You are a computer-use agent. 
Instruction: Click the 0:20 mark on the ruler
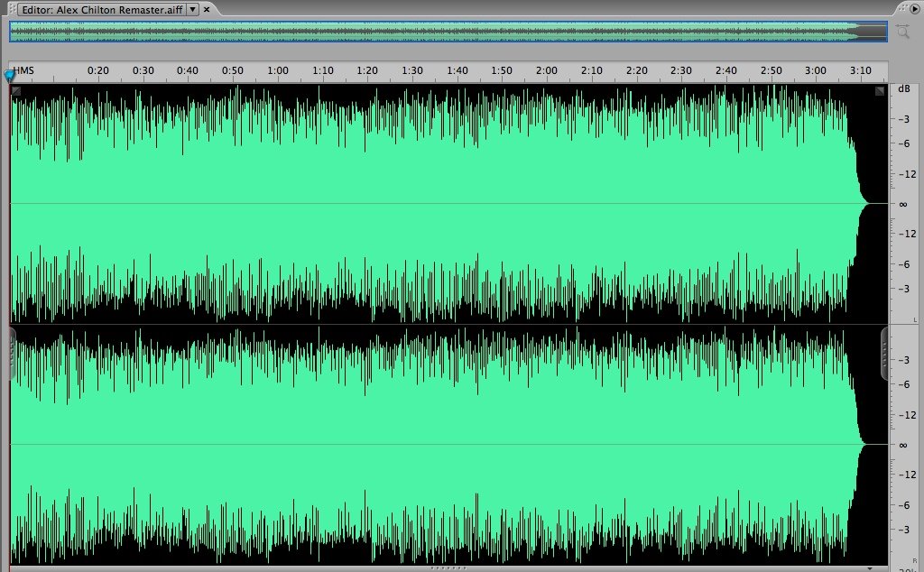click(97, 70)
